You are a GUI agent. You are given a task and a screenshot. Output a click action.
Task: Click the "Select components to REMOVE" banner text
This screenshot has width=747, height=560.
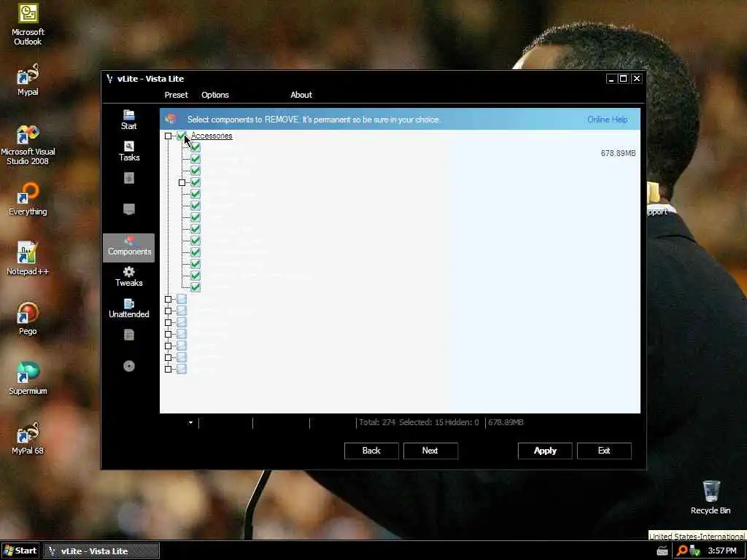pyautogui.click(x=314, y=120)
